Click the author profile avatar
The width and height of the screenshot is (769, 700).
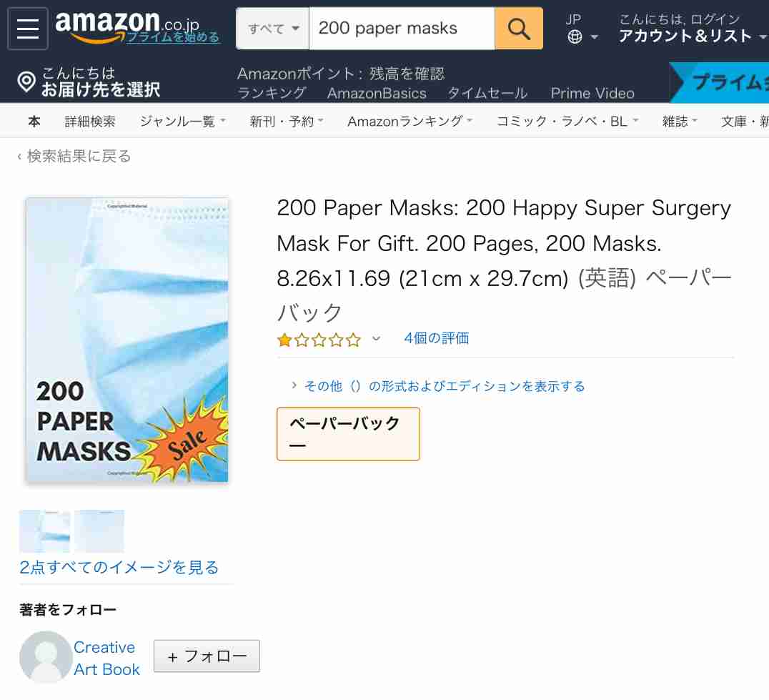(x=46, y=656)
